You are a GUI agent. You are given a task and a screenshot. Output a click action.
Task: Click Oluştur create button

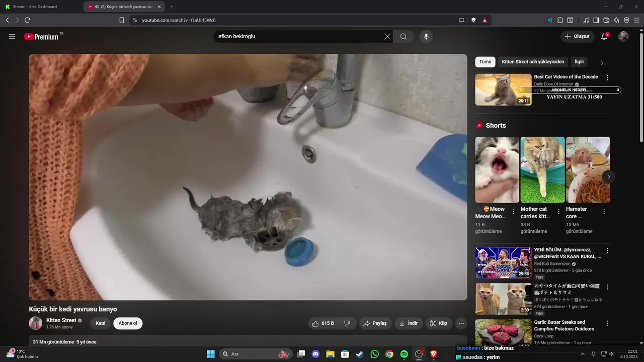coord(577,37)
